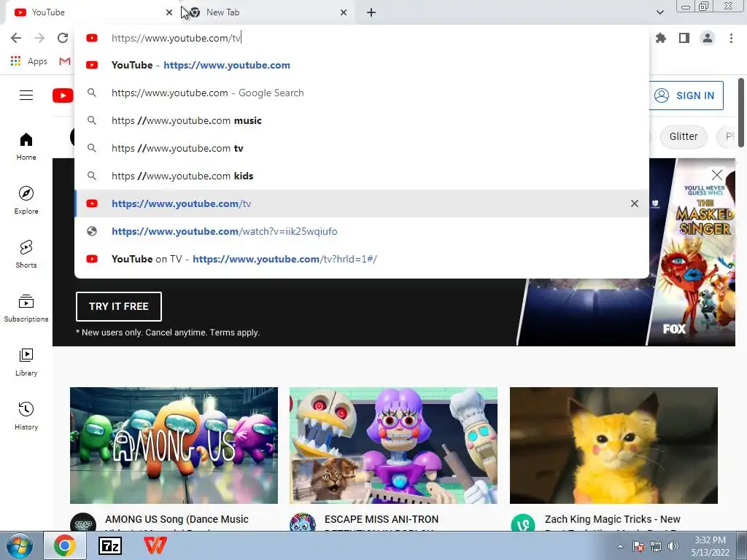Image resolution: width=747 pixels, height=560 pixels.
Task: Select the Glitter filter chip
Action: click(683, 136)
